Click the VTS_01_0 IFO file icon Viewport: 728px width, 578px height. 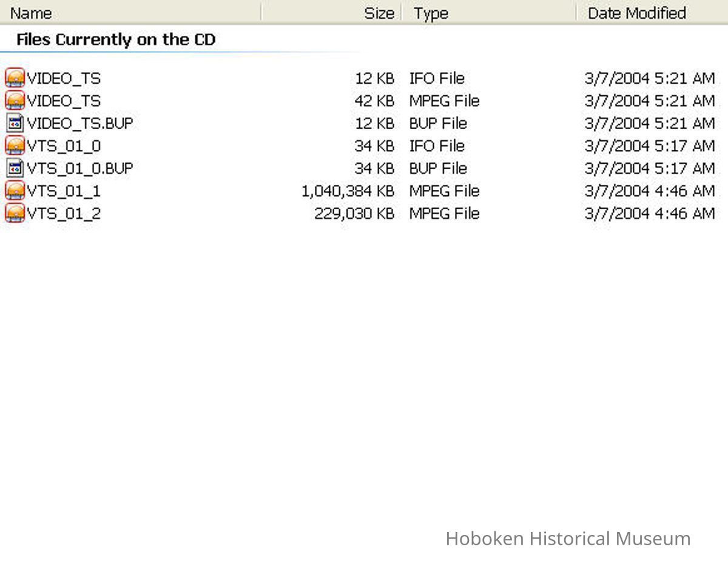point(15,146)
